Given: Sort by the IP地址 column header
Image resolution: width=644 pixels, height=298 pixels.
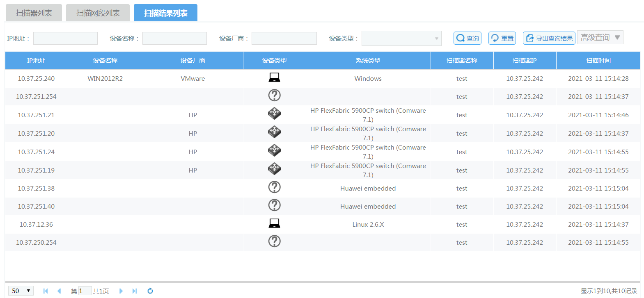Looking at the screenshot, I should (x=37, y=61).
